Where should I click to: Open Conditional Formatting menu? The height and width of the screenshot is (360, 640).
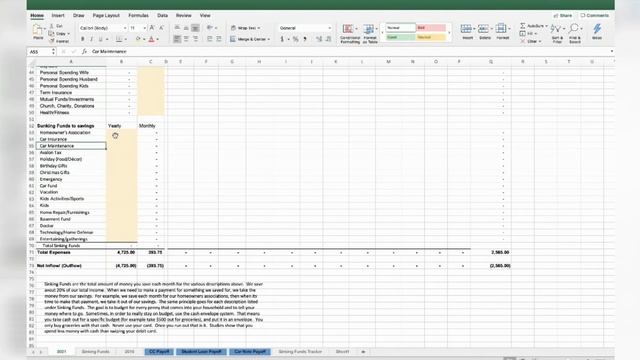click(350, 33)
